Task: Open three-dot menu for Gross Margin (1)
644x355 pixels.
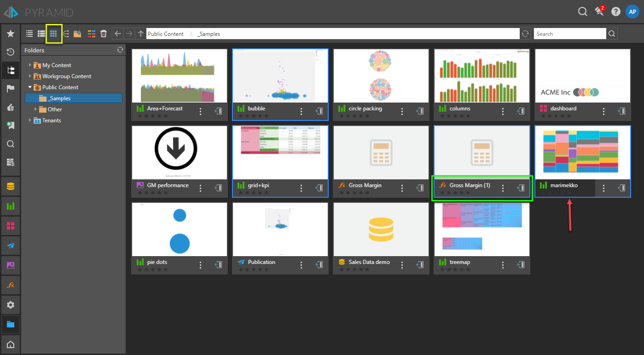Action: [x=503, y=188]
